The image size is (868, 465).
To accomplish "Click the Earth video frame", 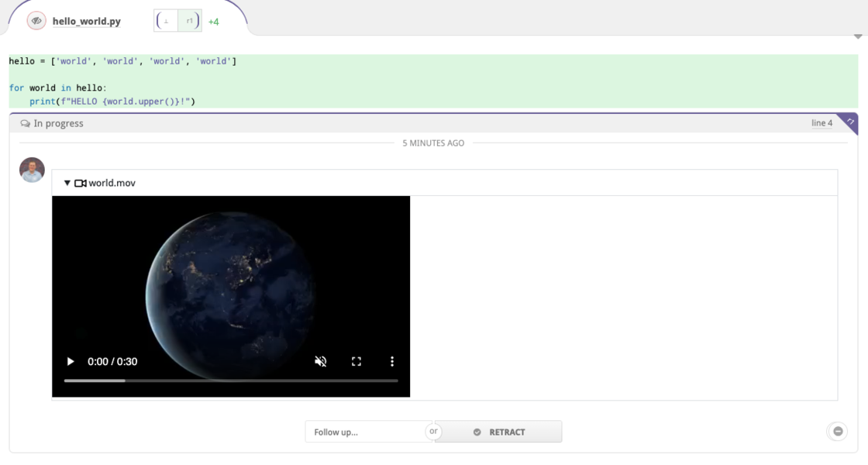I will click(x=231, y=296).
